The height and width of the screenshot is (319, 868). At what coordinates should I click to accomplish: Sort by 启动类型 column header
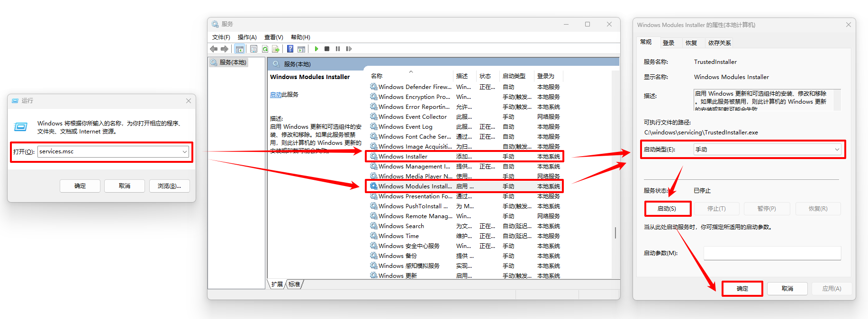pyautogui.click(x=516, y=76)
